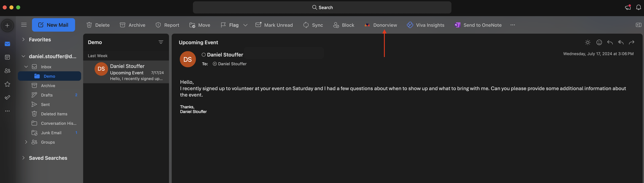Add an emoji reaction to message
644x183 pixels.
tap(599, 42)
